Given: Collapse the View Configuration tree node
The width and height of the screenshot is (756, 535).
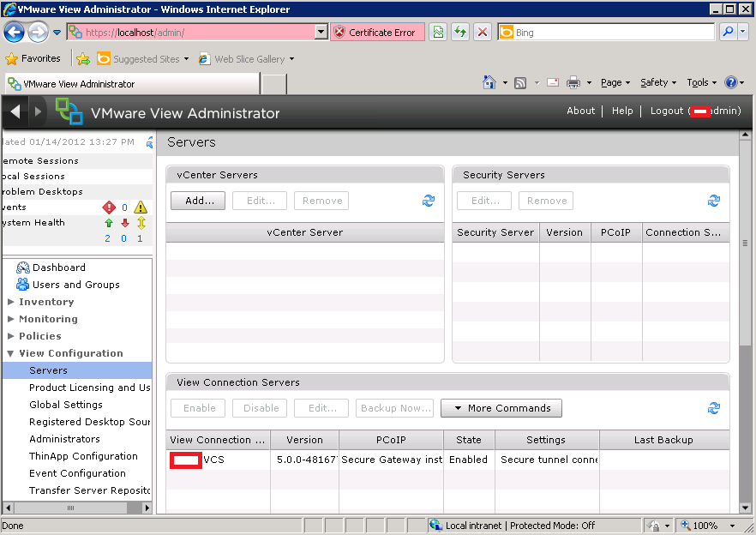Looking at the screenshot, I should click(x=10, y=353).
